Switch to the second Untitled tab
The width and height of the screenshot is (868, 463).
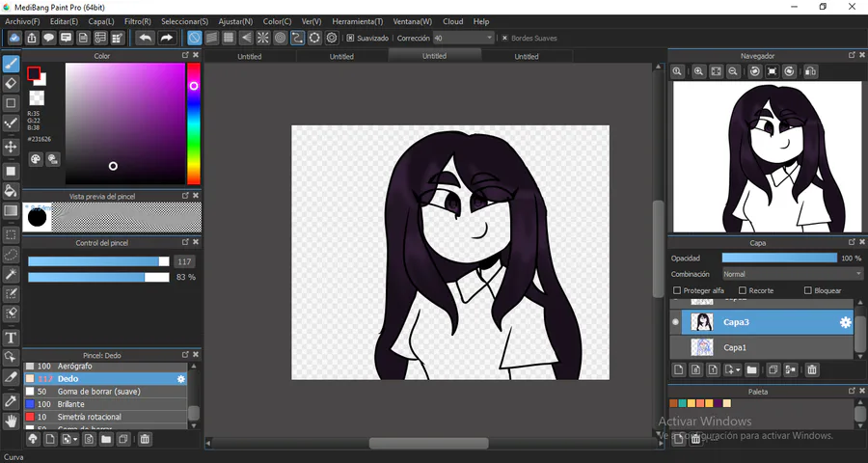[341, 57]
